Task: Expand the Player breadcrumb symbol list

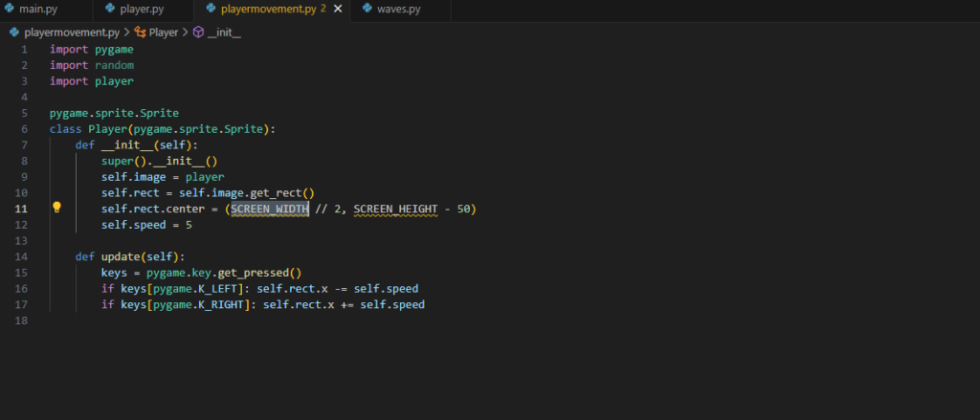Action: (x=164, y=32)
